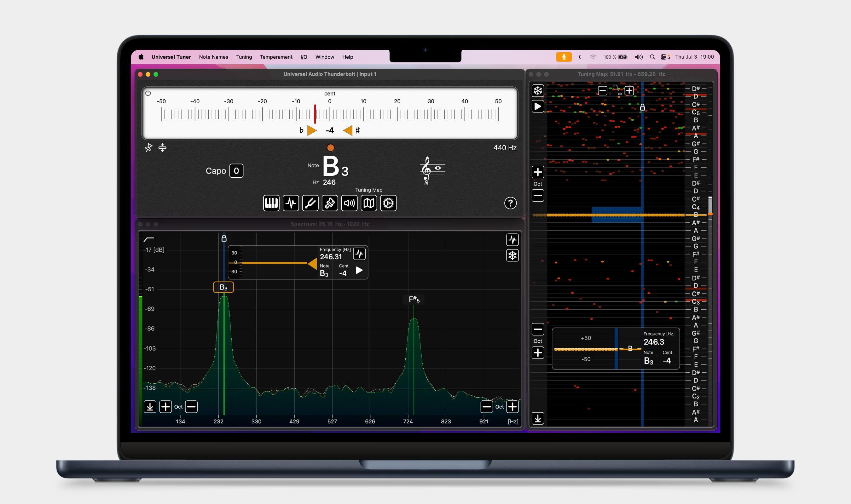Click the Tuning Map vertical scrollbar
The height and width of the screenshot is (504, 851).
pyautogui.click(x=710, y=205)
